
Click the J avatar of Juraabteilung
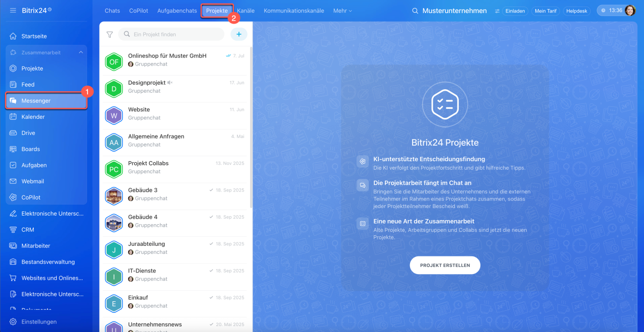[114, 250]
